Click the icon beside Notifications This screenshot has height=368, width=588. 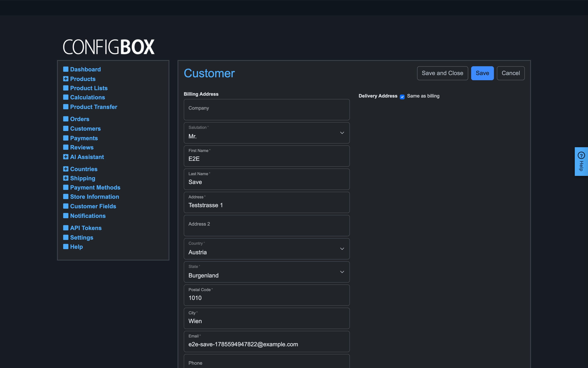66,216
